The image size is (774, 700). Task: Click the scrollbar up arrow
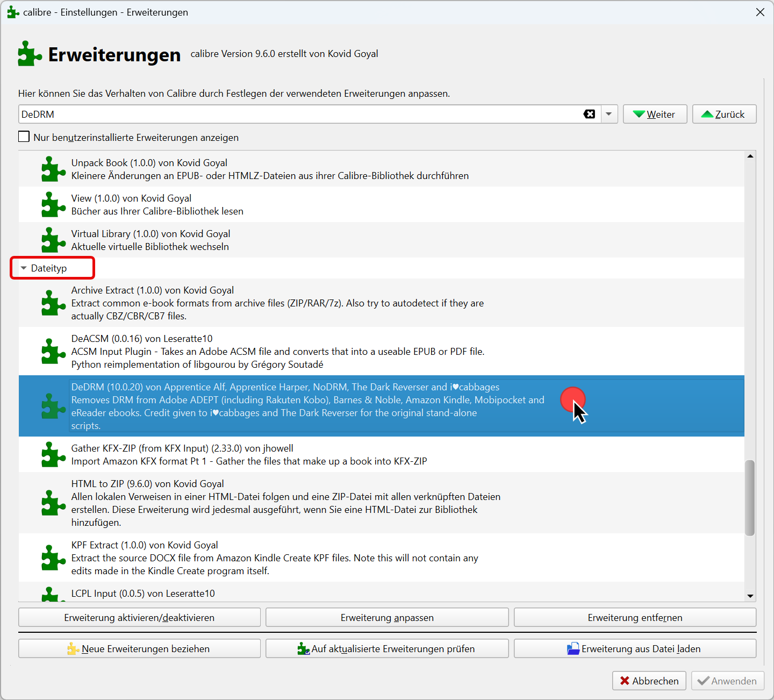pyautogui.click(x=750, y=156)
